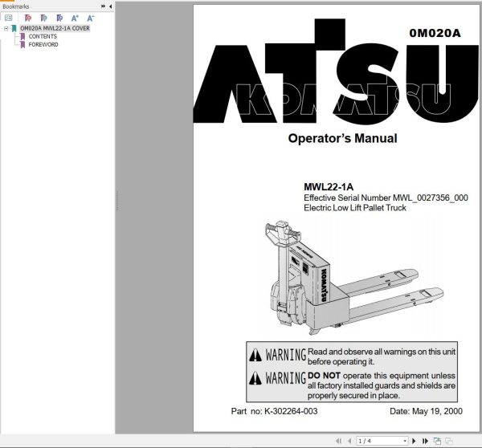Click the first WARNING triangle symbol
This screenshot has height=448, width=482.
[255, 355]
